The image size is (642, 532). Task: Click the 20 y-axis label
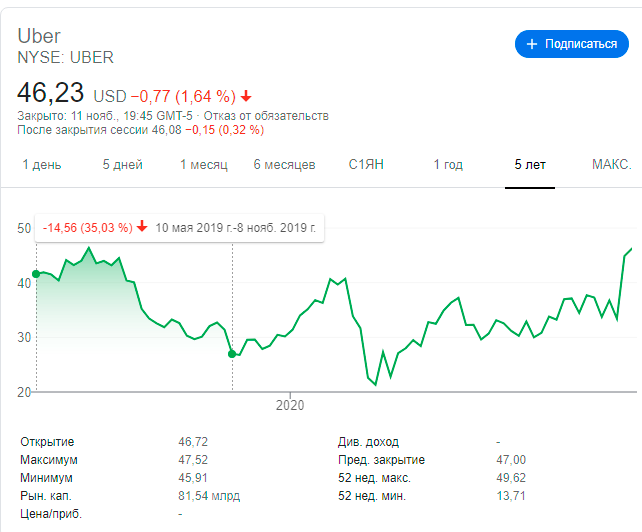click(24, 392)
